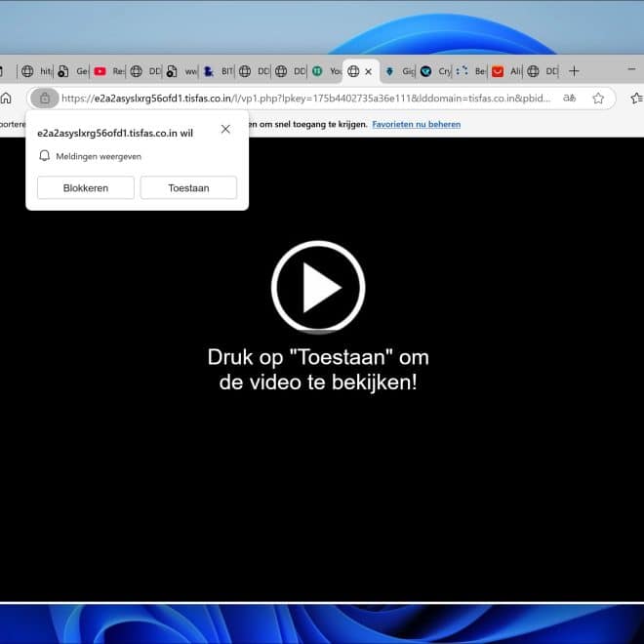Open the translate/read aloud icon in the address bar

click(x=569, y=99)
